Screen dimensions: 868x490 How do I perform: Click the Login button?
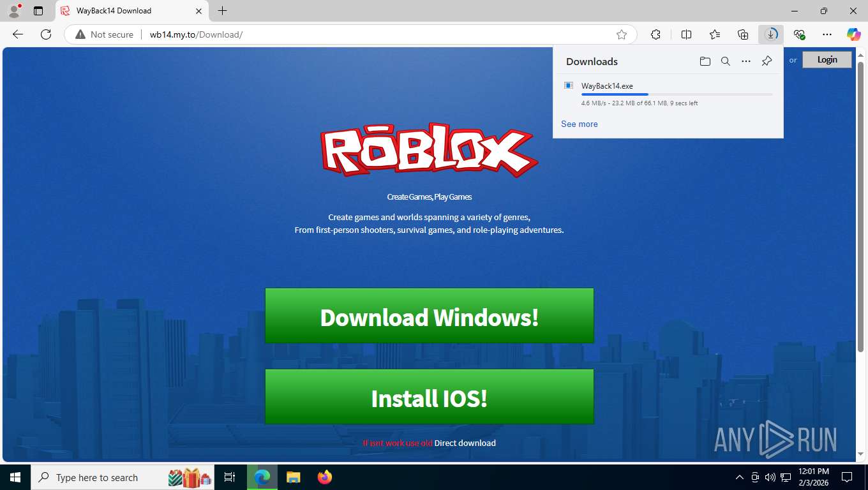827,59
